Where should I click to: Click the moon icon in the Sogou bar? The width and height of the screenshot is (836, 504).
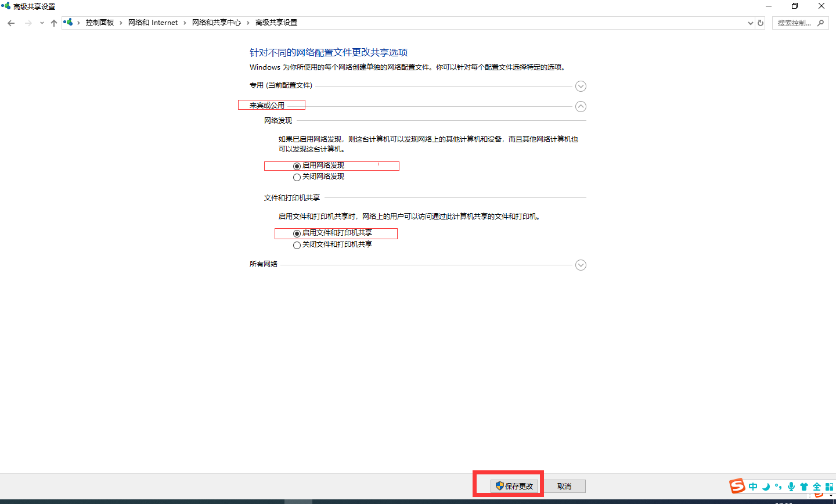coord(766,487)
